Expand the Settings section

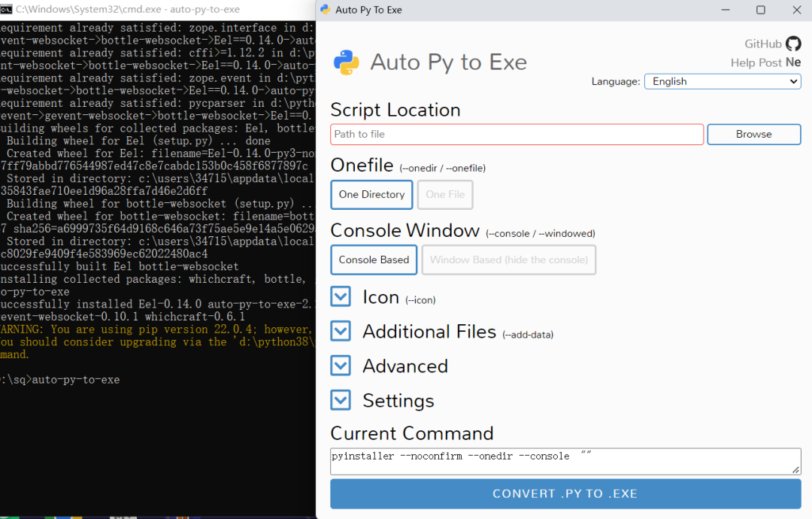click(341, 400)
